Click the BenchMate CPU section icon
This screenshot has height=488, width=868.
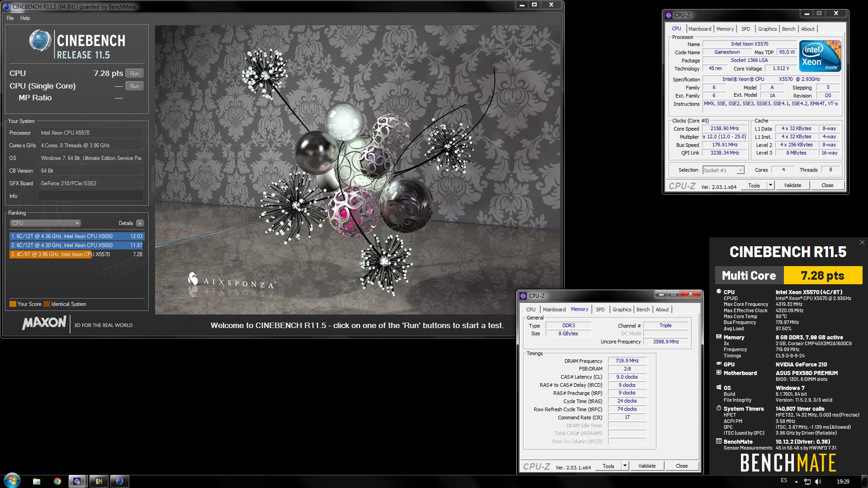719,291
